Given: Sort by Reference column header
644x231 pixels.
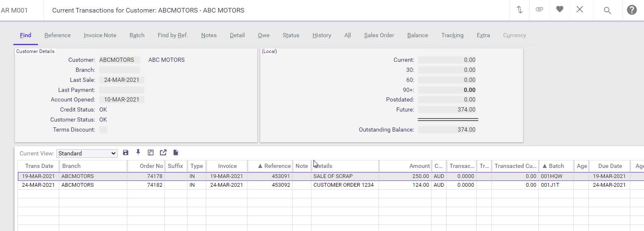Looking at the screenshot, I should click(x=270, y=166).
